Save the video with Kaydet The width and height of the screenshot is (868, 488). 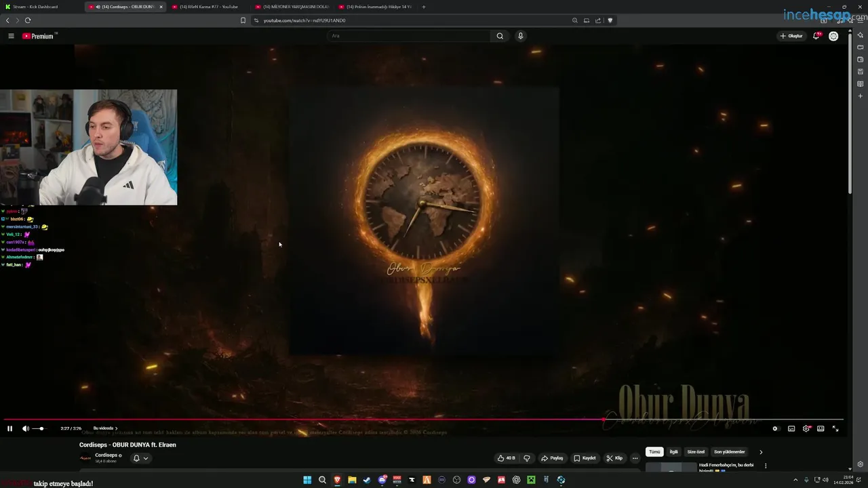585,458
